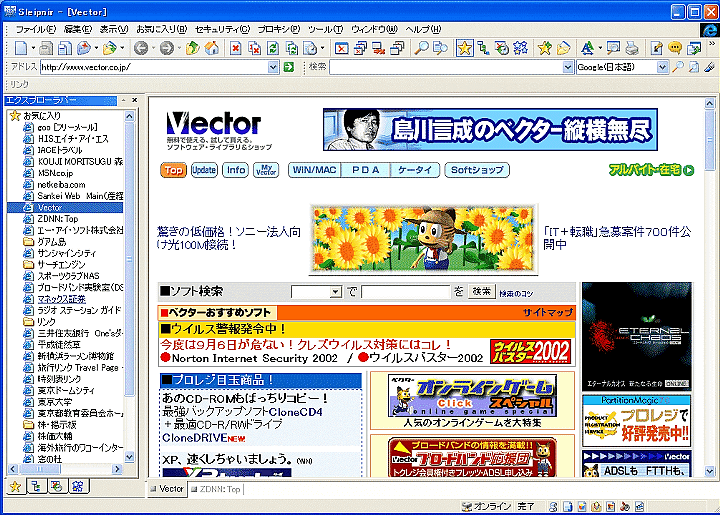The height and width of the screenshot is (515, 720).
Task: Click the Info button on Vector page
Action: (x=236, y=170)
